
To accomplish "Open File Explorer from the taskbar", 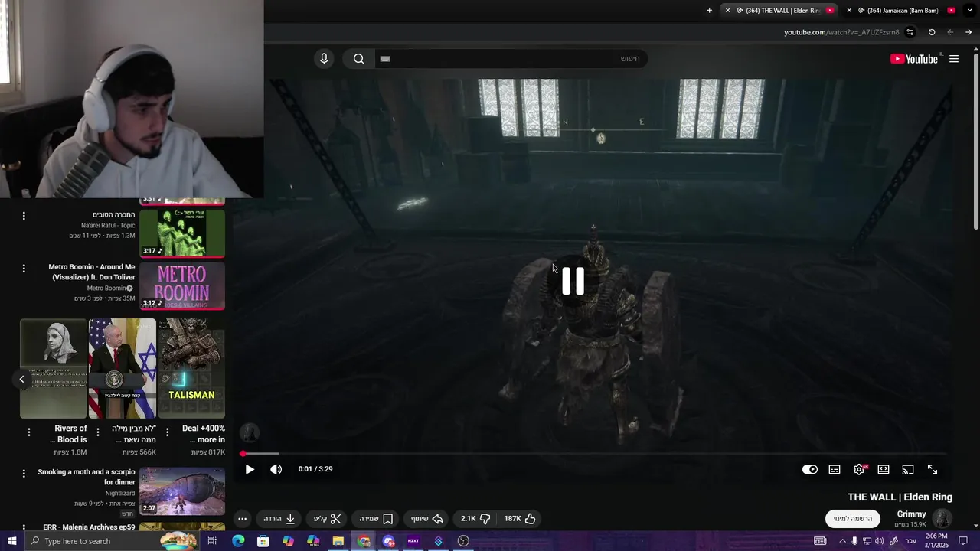I will click(x=338, y=541).
